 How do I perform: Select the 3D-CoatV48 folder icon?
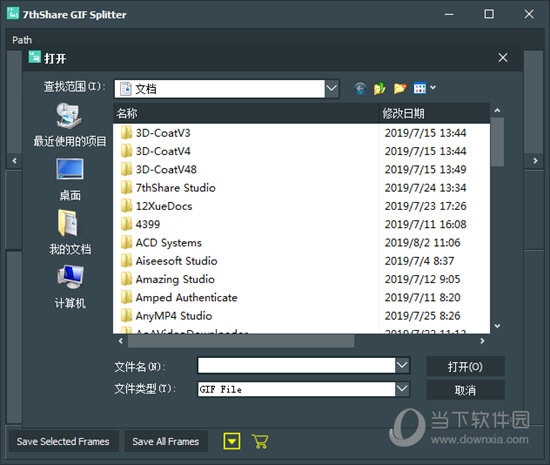[126, 169]
